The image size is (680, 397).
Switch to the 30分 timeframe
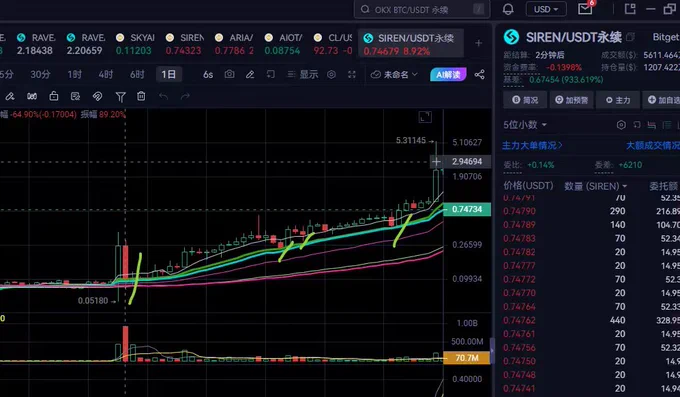pos(40,75)
